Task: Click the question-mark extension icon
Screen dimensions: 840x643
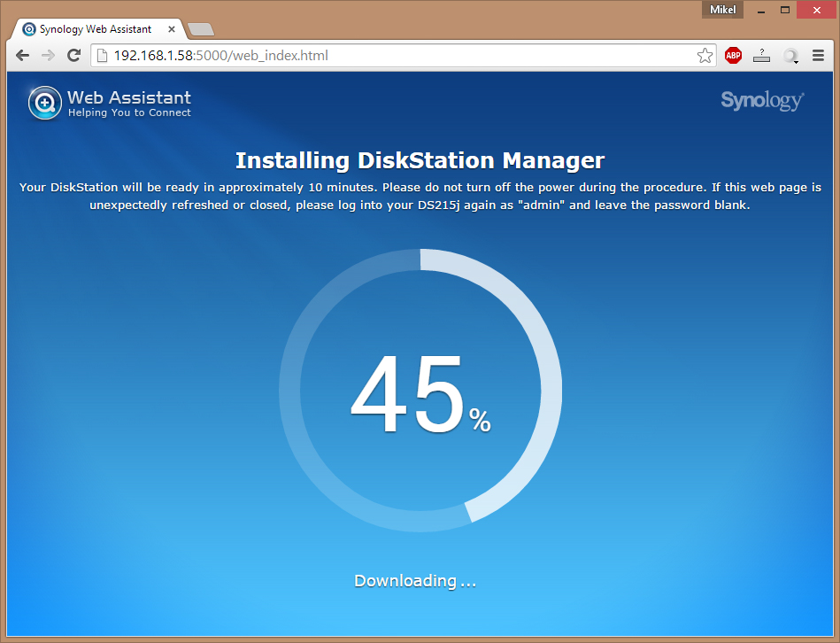Action: 761,55
